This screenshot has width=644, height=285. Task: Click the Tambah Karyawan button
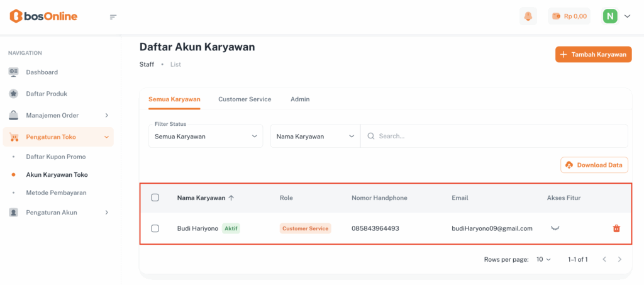click(593, 55)
